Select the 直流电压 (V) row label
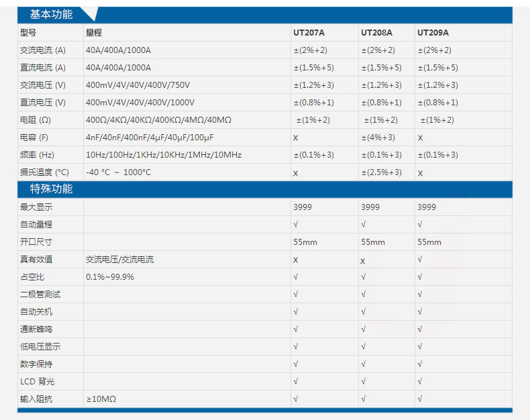The height and width of the screenshot is (420, 530). point(43,103)
